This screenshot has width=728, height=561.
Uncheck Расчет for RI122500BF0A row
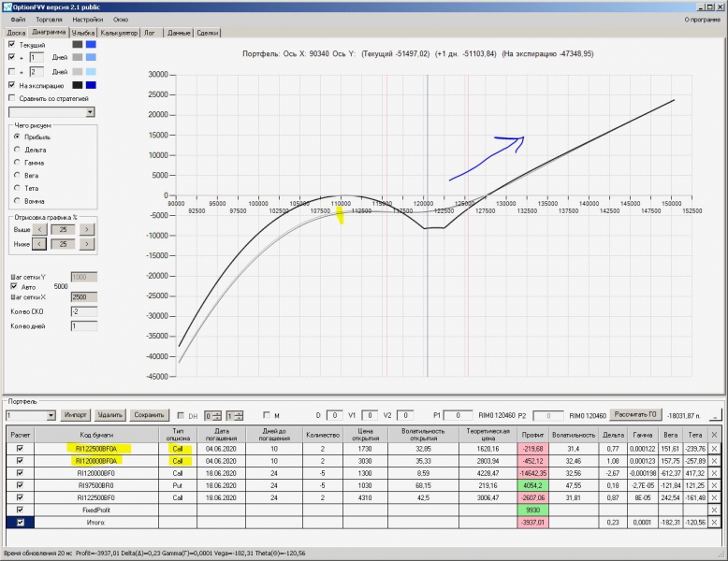[x=20, y=449]
